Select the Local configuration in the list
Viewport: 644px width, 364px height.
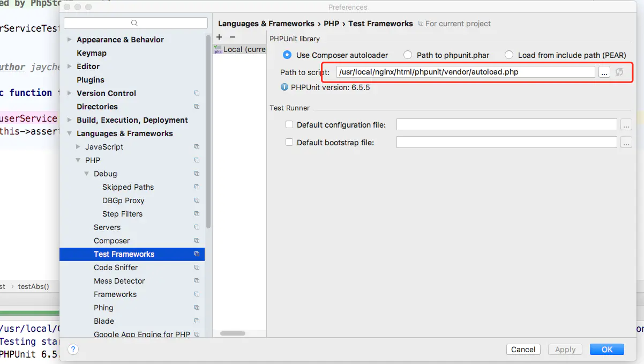(239, 49)
